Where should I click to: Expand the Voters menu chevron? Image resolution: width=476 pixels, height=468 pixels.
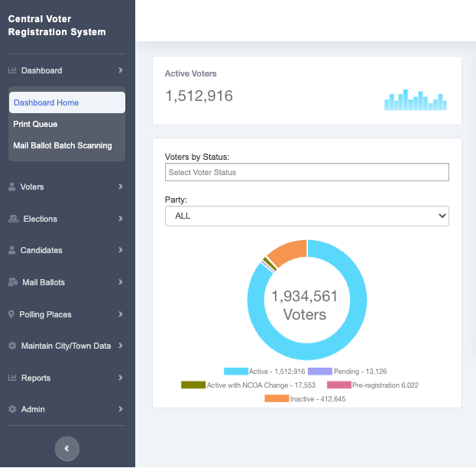point(121,187)
